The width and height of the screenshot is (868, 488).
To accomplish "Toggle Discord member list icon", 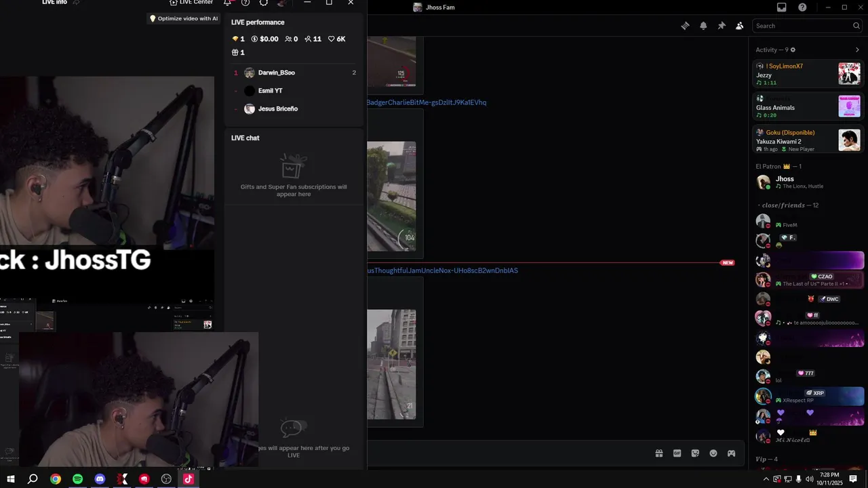I will [x=739, y=26].
